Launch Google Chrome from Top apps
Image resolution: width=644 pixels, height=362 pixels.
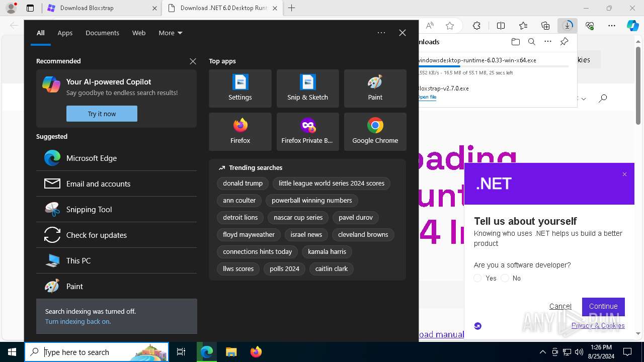375,132
